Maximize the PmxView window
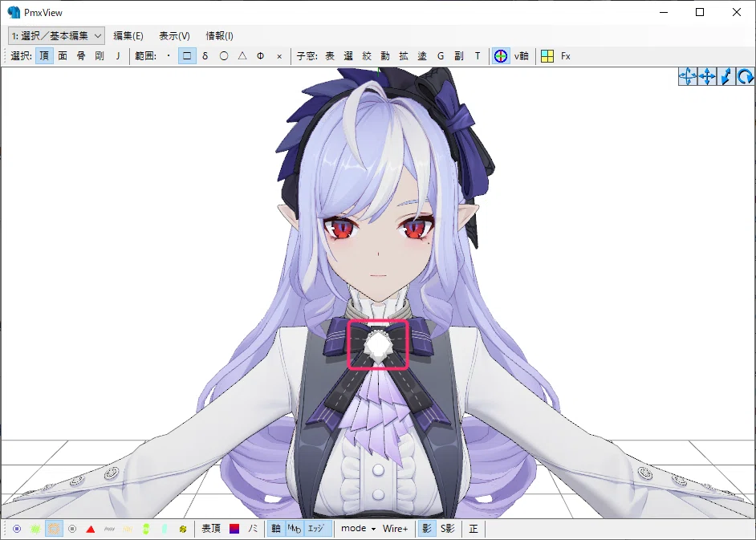The width and height of the screenshot is (756, 540). coord(700,13)
